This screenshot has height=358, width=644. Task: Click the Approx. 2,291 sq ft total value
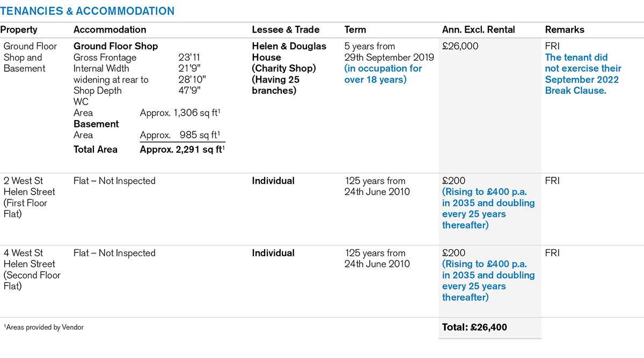(181, 150)
